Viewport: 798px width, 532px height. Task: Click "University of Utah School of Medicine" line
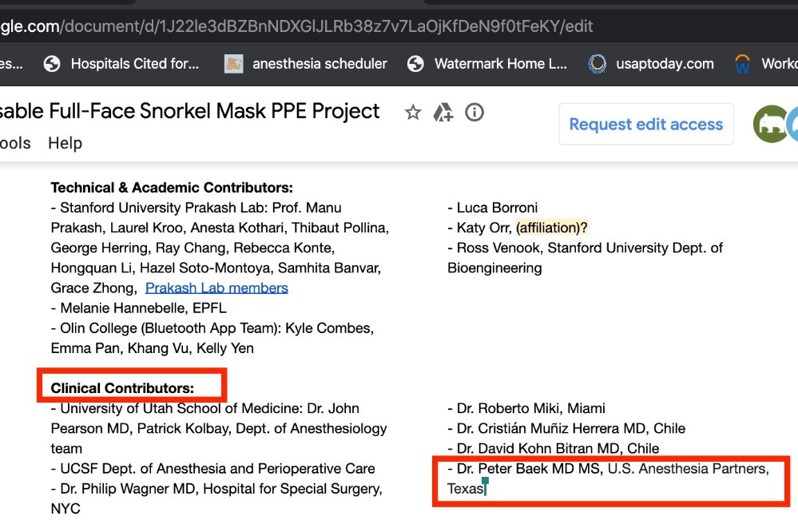point(205,408)
